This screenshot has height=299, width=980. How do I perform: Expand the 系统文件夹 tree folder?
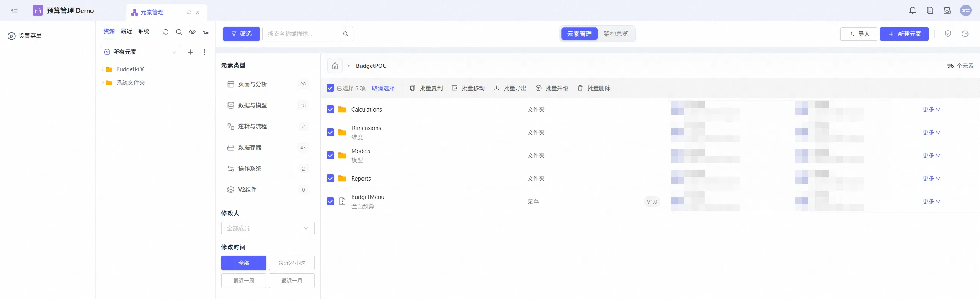[x=103, y=83]
